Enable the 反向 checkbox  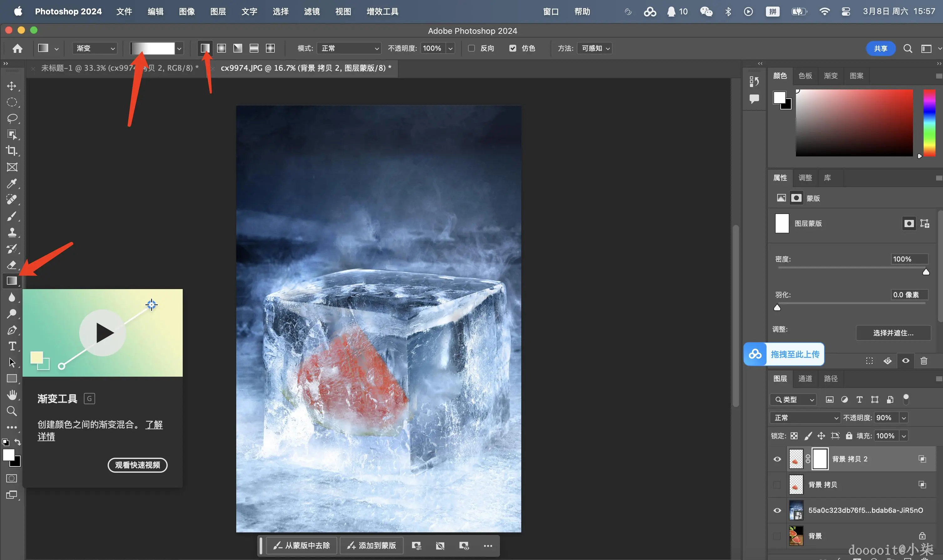click(471, 48)
